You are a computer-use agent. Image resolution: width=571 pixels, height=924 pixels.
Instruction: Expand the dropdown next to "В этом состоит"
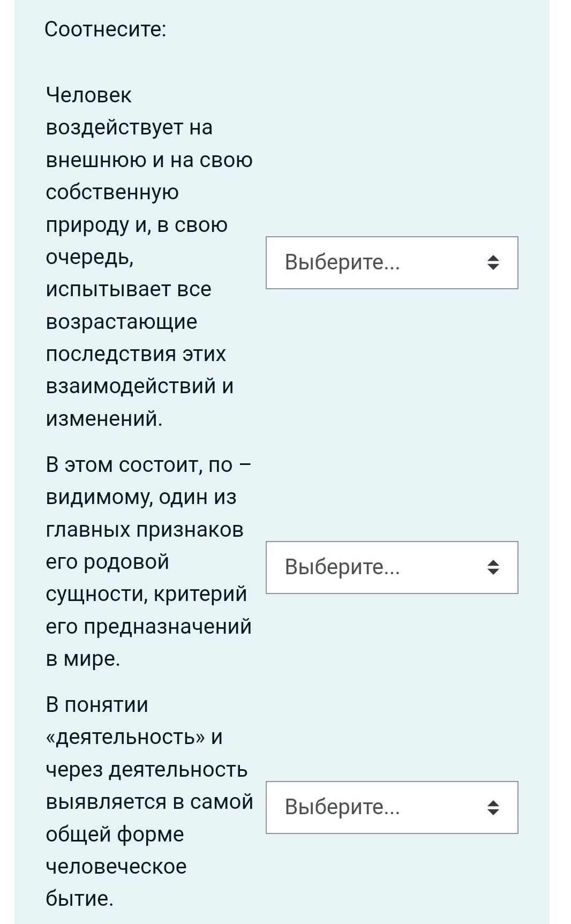click(x=392, y=567)
